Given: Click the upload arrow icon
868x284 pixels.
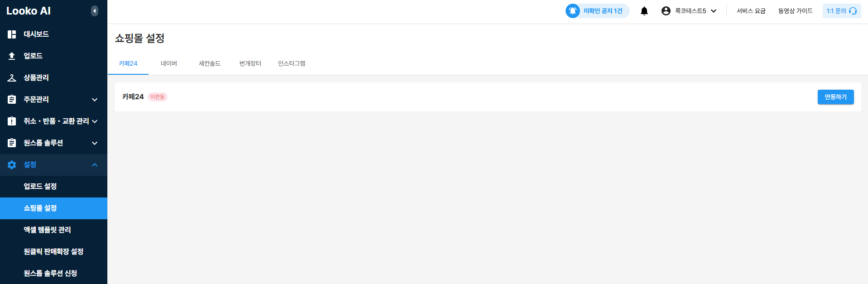Looking at the screenshot, I should pos(12,56).
